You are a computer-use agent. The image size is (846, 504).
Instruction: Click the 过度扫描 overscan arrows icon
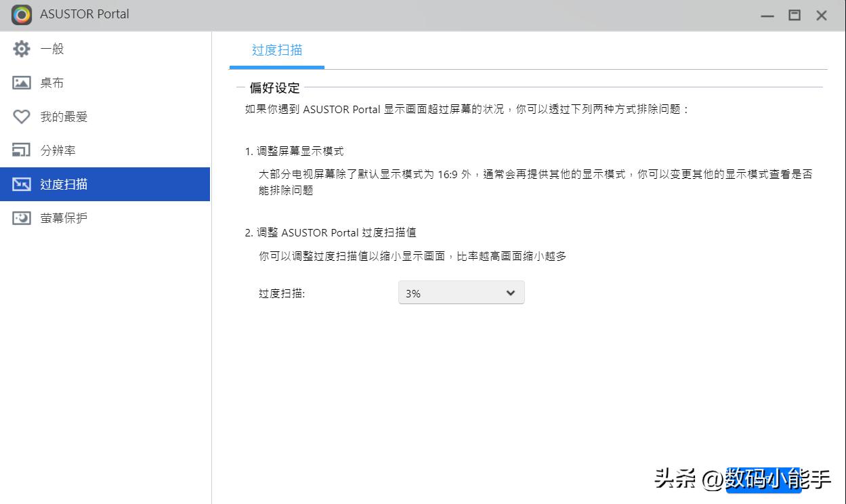[x=21, y=184]
